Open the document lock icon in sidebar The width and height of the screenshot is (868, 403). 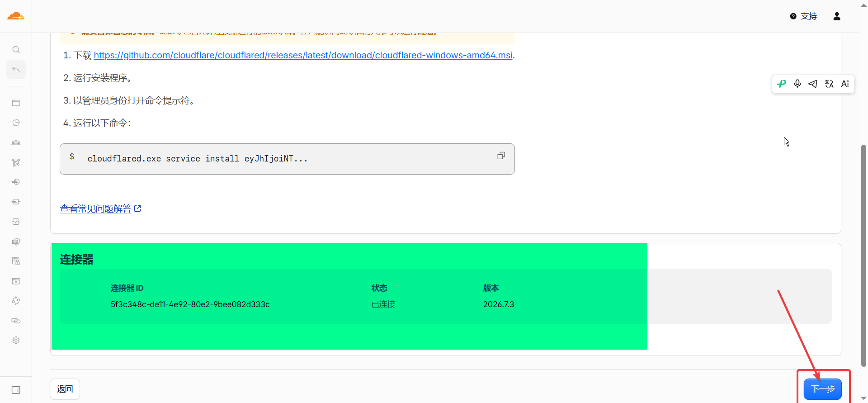click(16, 261)
